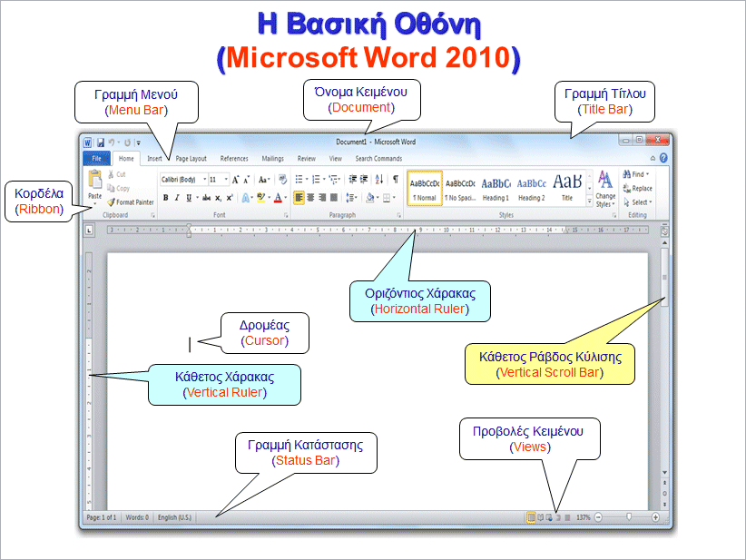Click the Redo icon in Quick Access Toolbar
This screenshot has width=746, height=560.
[127, 142]
